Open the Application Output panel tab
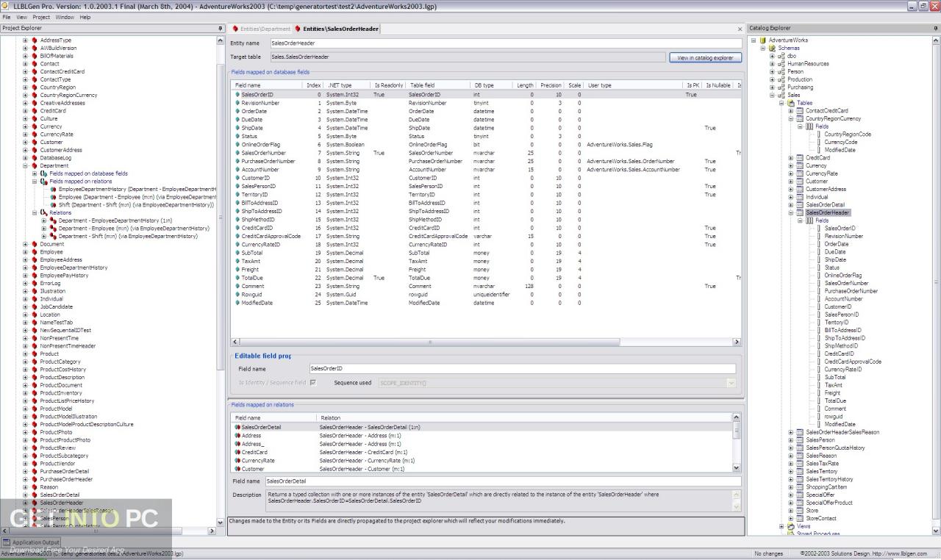Screen dimensions: 941x560 tap(32, 542)
